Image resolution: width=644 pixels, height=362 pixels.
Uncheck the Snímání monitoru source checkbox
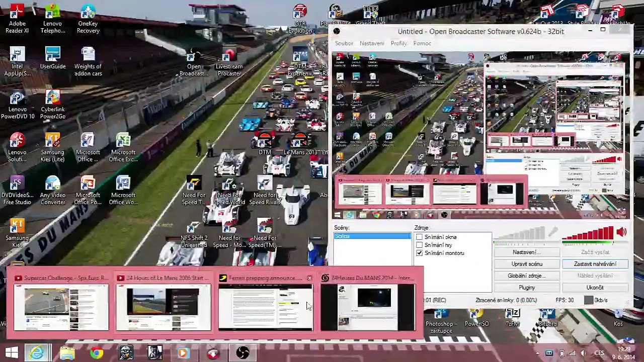pyautogui.click(x=419, y=253)
